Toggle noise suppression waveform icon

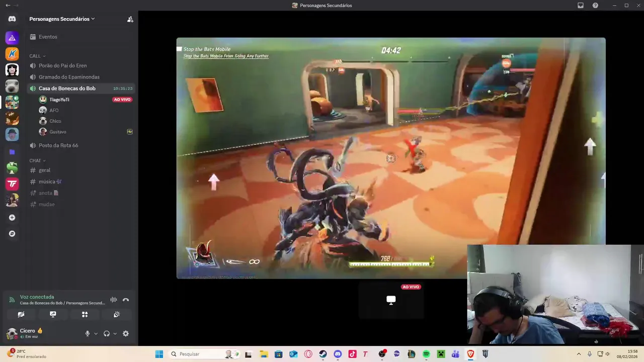pos(114,300)
